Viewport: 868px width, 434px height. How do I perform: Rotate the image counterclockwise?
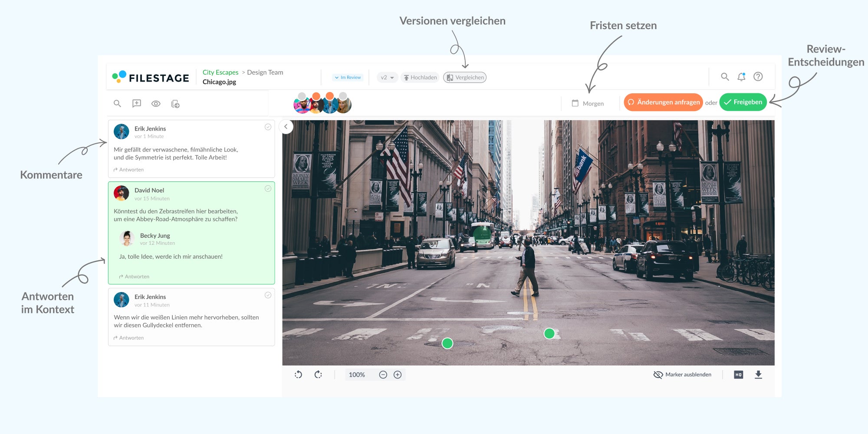(299, 374)
